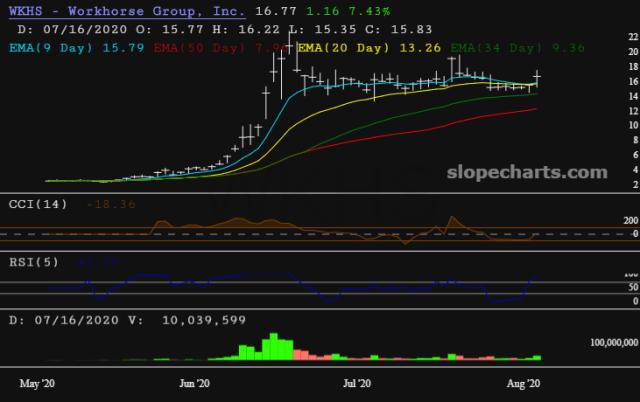
Task: Click the Jul '20 date axis label
Action: (357, 383)
